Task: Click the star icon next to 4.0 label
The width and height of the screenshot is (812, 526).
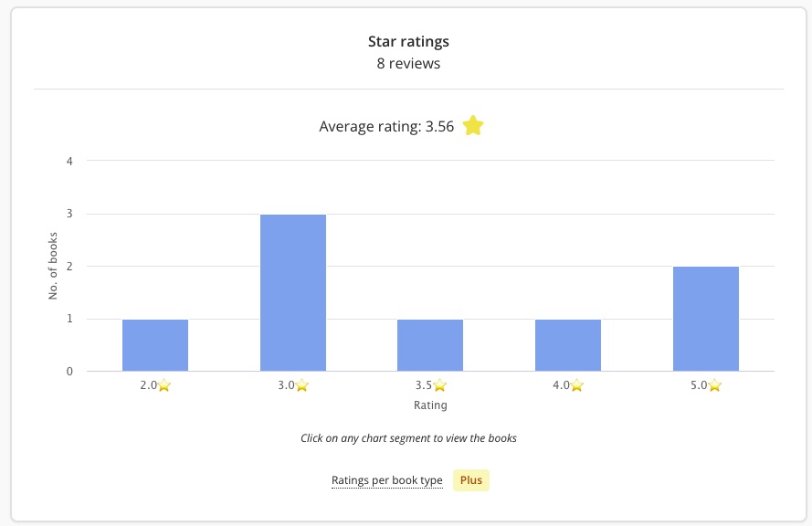Action: click(577, 385)
